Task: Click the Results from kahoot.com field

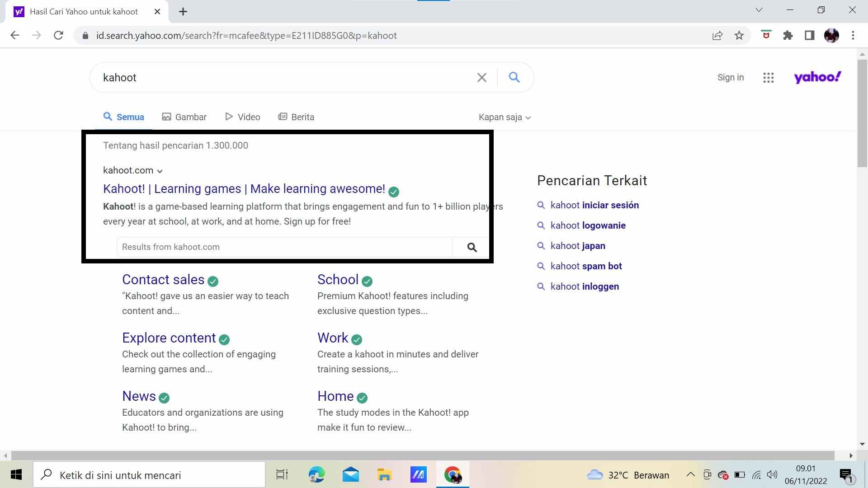Action: pyautogui.click(x=284, y=247)
